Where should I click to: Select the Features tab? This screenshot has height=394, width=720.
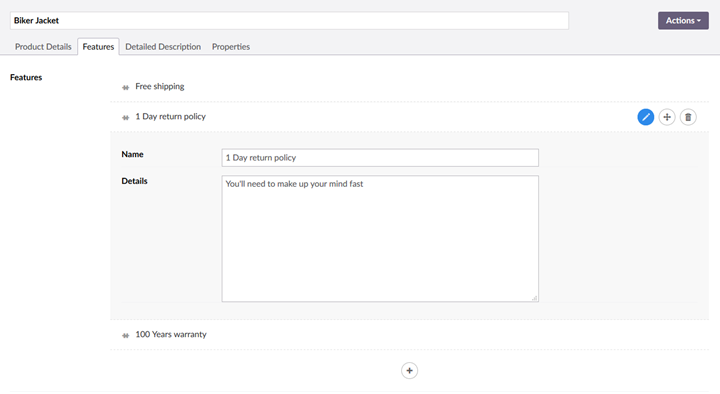[x=98, y=47]
